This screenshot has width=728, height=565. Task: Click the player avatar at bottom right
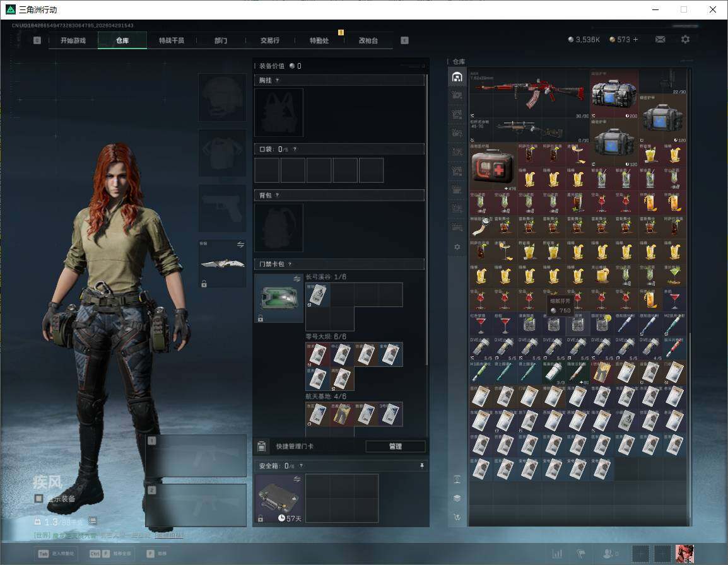[x=684, y=554]
